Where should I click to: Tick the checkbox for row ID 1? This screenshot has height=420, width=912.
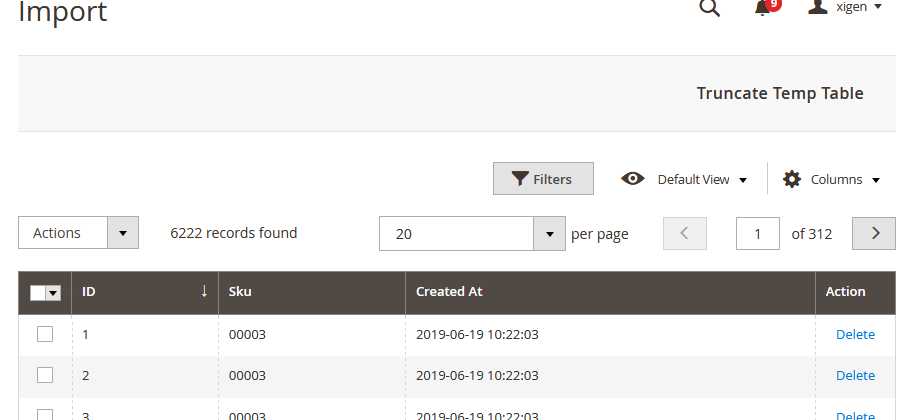45,334
